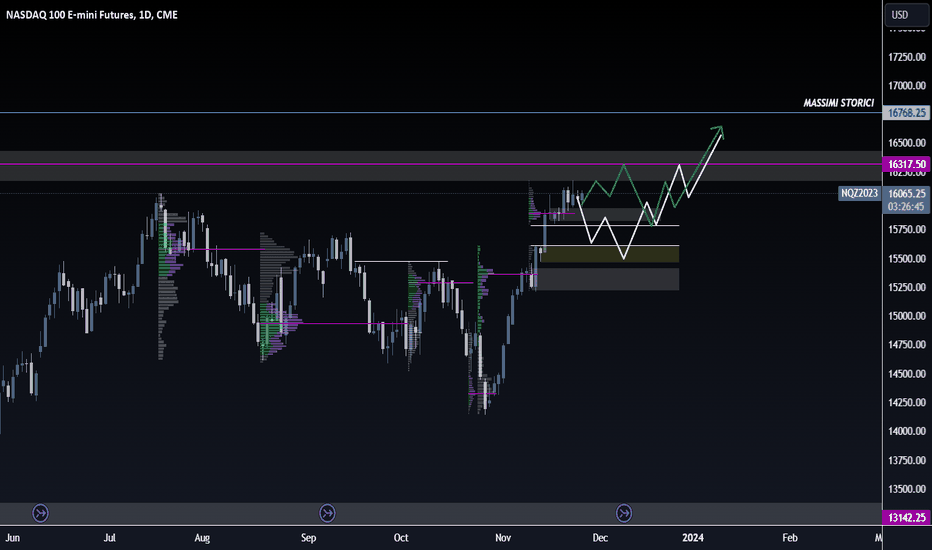
Task: Click the 17250.00 price axis value
Action: [x=906, y=57]
